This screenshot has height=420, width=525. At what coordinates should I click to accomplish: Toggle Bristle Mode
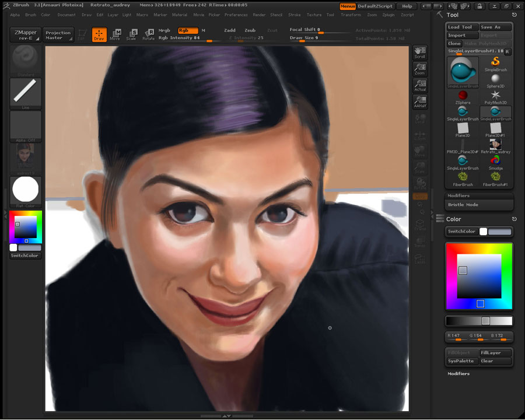[x=479, y=205]
